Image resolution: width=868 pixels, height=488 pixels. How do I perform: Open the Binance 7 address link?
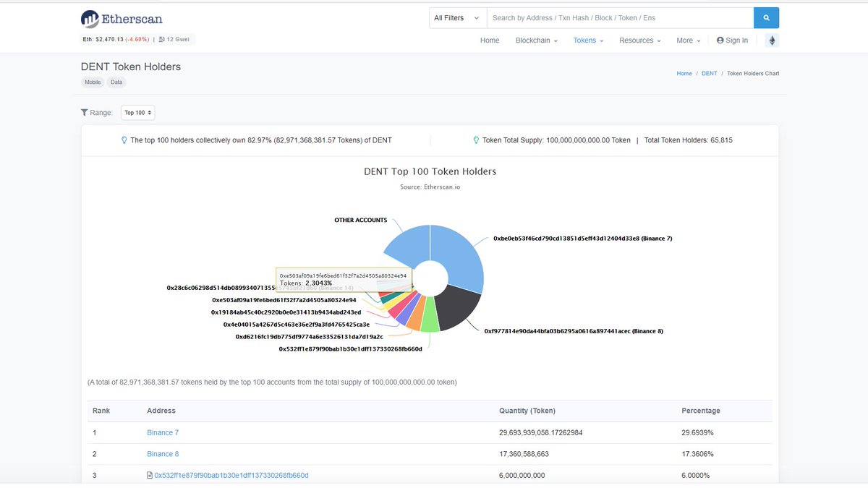pyautogui.click(x=163, y=432)
